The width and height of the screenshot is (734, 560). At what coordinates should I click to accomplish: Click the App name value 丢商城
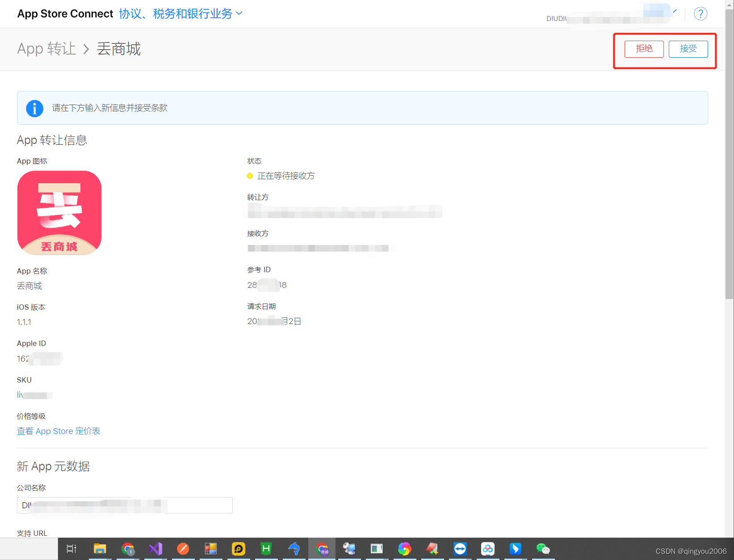tap(29, 286)
